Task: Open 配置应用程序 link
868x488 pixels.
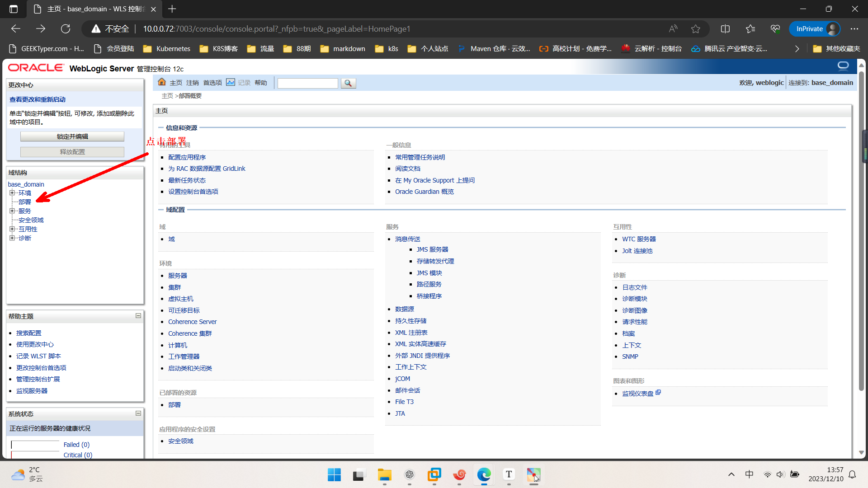Action: pos(187,157)
